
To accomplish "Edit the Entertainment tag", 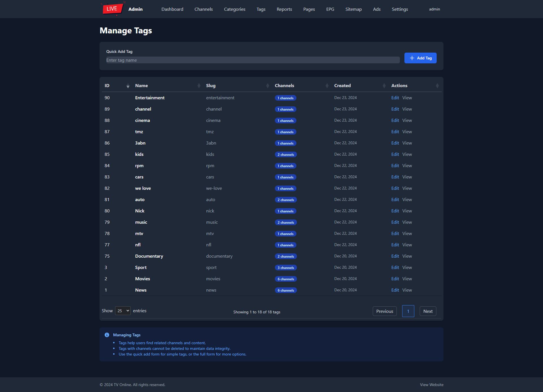I will coord(395,98).
